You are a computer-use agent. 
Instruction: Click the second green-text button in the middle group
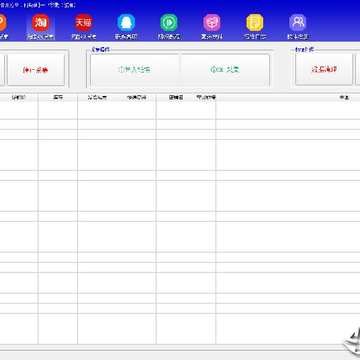coord(225,70)
